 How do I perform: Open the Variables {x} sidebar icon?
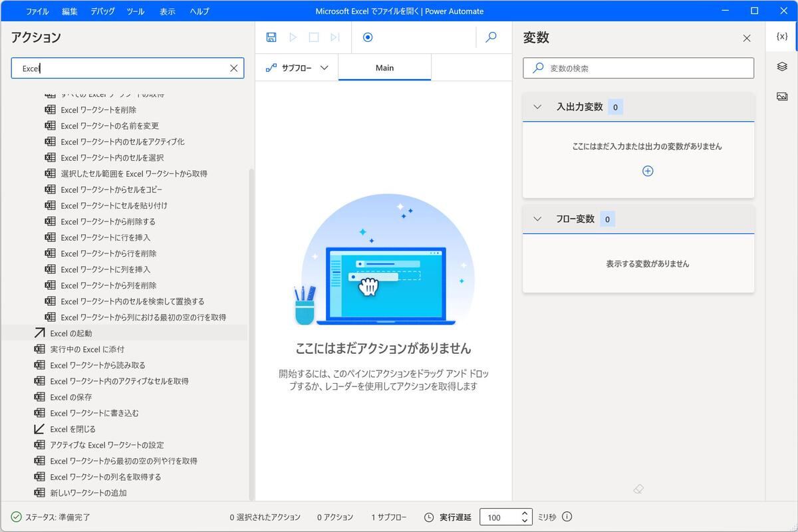point(782,37)
